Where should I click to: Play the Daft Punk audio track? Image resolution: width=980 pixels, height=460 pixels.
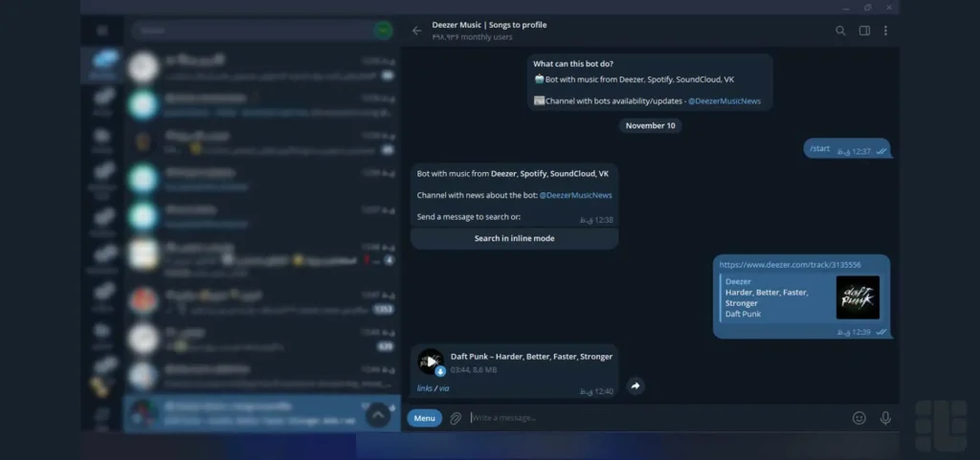431,361
